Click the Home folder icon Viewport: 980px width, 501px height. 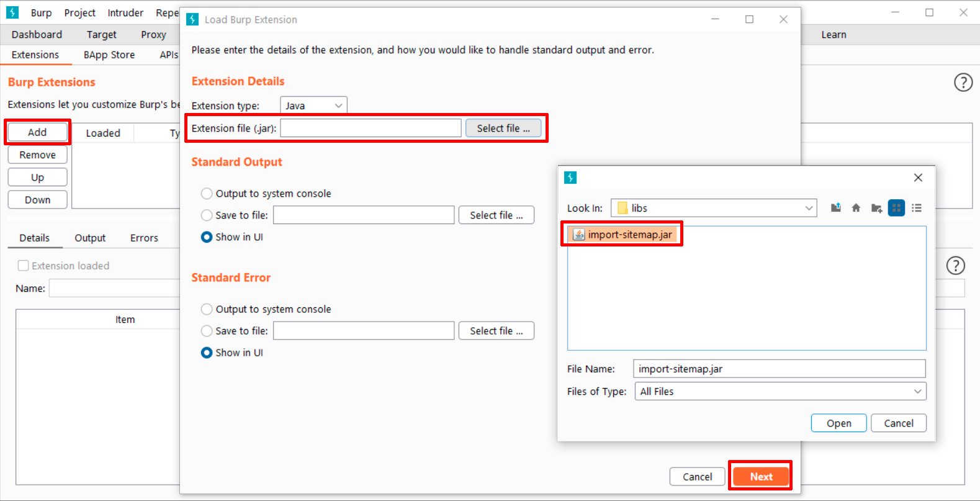856,208
